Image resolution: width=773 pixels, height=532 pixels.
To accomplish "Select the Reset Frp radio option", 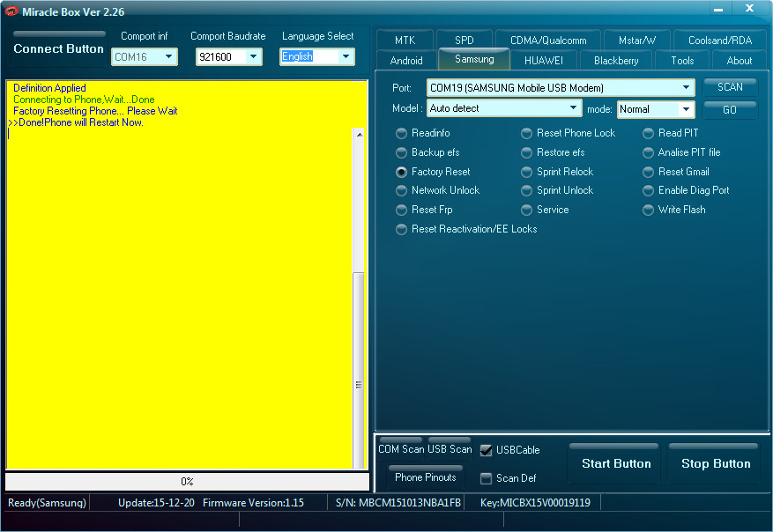I will coord(402,210).
